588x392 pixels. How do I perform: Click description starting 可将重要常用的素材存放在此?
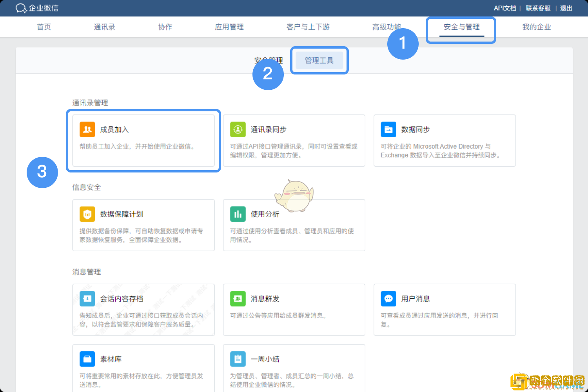141,381
